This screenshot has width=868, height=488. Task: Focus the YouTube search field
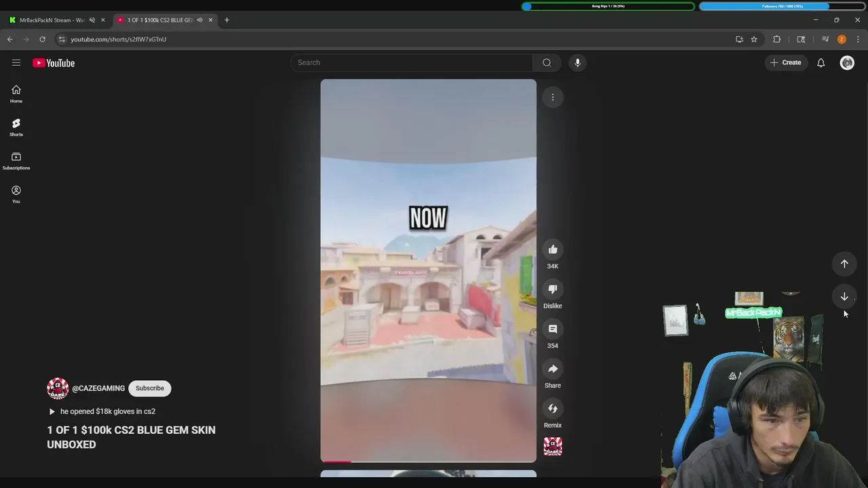pos(412,62)
